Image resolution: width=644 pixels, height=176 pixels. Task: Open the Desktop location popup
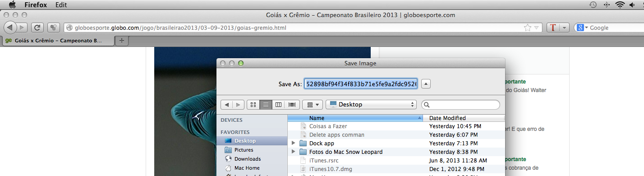371,104
